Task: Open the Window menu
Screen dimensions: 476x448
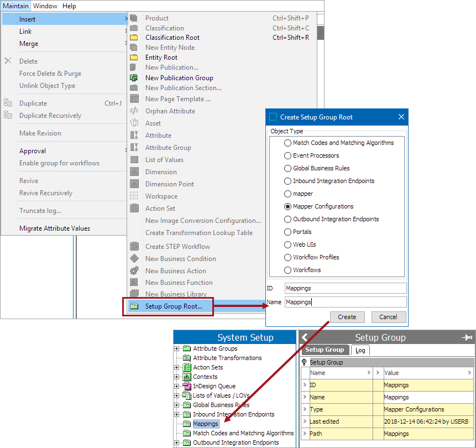Action: [x=45, y=6]
